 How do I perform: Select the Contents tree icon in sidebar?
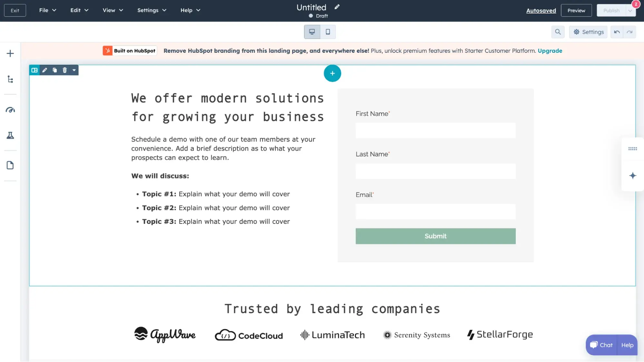click(x=10, y=79)
